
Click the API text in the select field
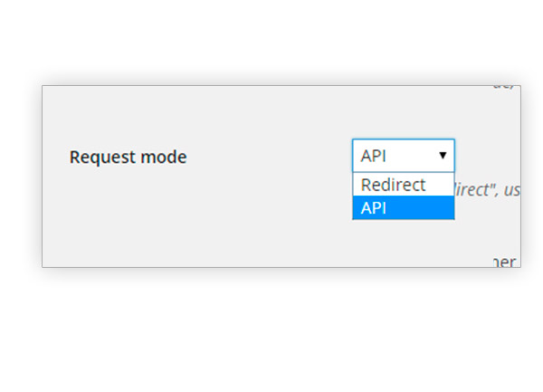[x=373, y=156]
